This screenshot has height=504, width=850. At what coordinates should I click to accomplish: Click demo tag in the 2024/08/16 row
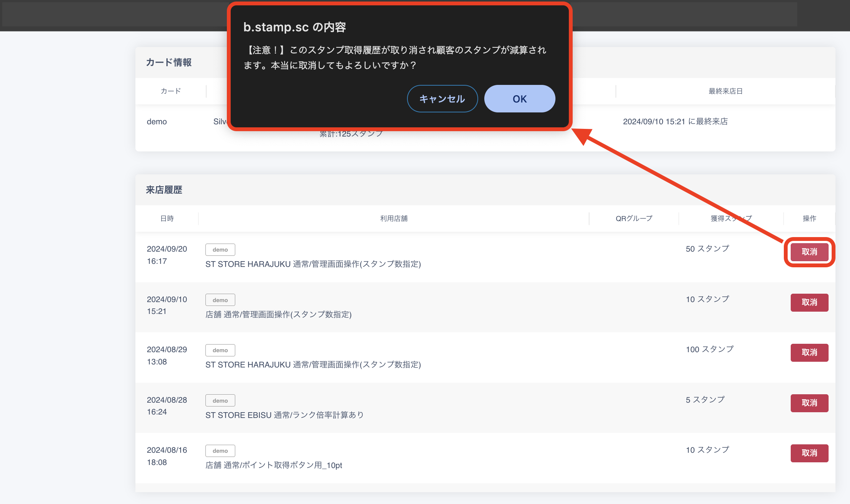220,451
